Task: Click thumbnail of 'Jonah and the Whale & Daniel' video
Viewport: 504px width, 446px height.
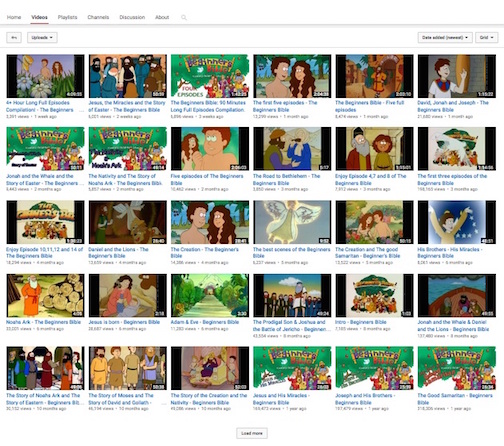Action: point(457,295)
